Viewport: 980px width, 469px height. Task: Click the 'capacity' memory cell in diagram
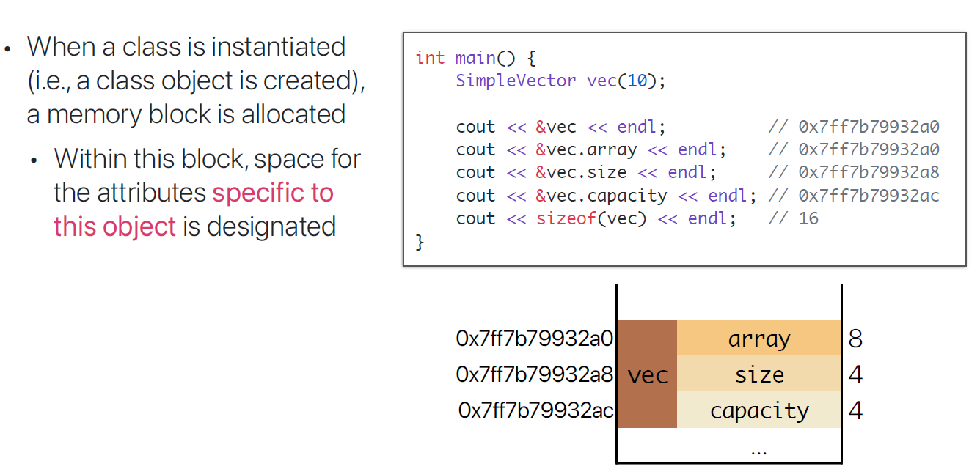pos(758,410)
